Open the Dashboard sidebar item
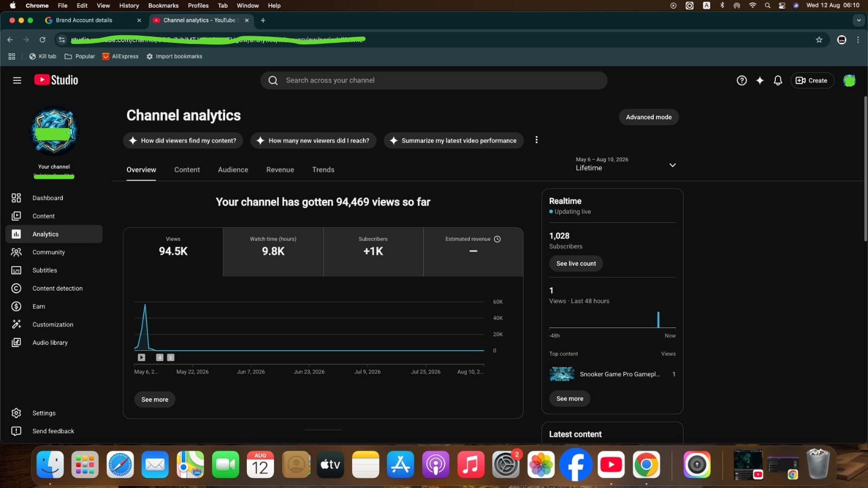This screenshot has width=868, height=488. (54, 198)
